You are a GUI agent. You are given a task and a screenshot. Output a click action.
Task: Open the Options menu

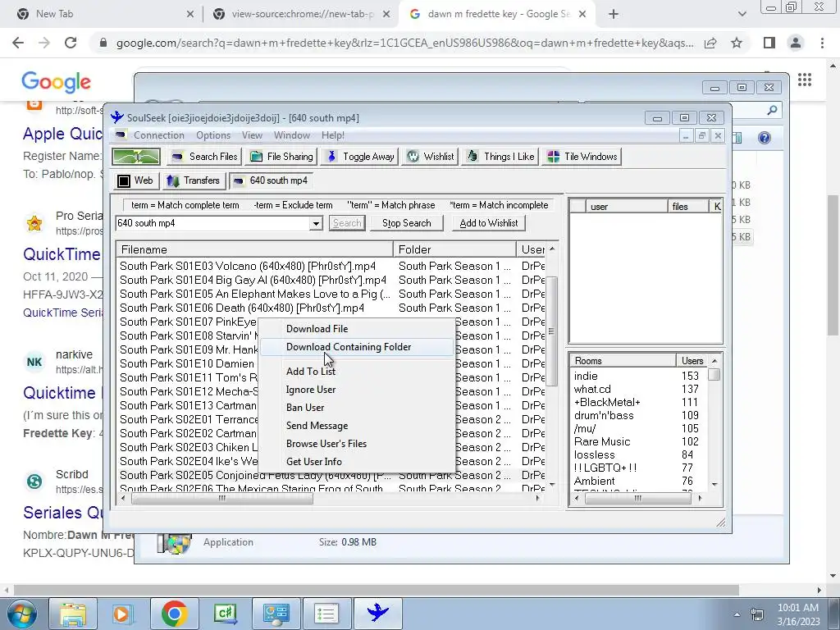coord(213,135)
